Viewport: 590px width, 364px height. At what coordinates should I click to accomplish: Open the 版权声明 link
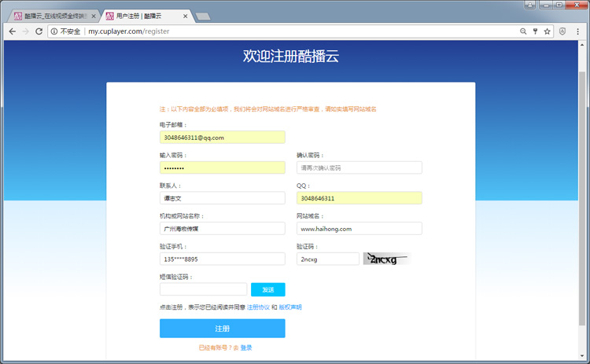pos(290,307)
